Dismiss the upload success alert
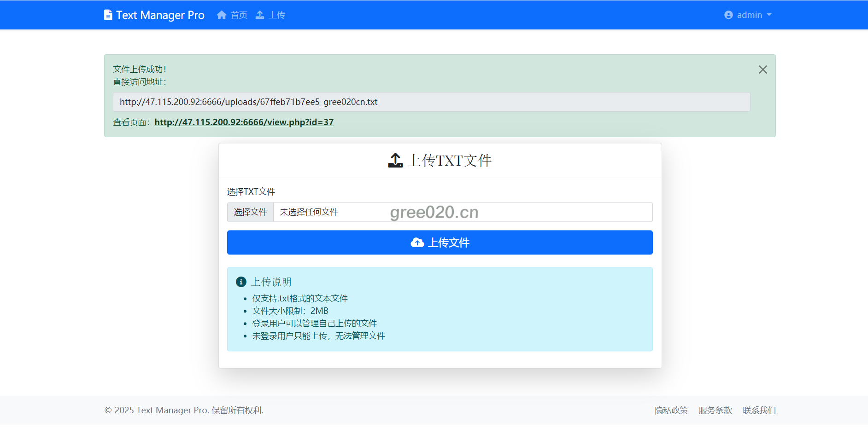This screenshot has height=428, width=868. tap(762, 69)
